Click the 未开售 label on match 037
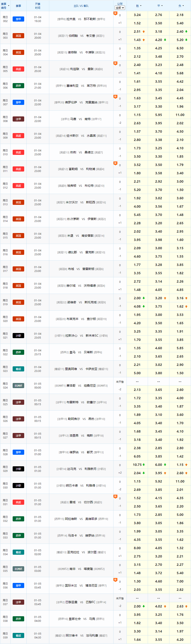 point(120,599)
